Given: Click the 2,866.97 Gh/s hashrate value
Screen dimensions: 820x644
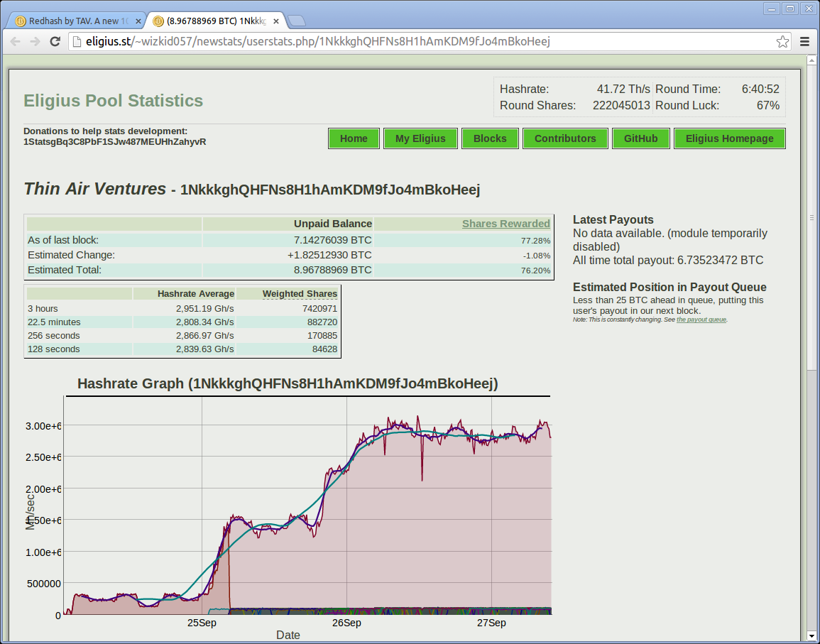Looking at the screenshot, I should pyautogui.click(x=205, y=336).
